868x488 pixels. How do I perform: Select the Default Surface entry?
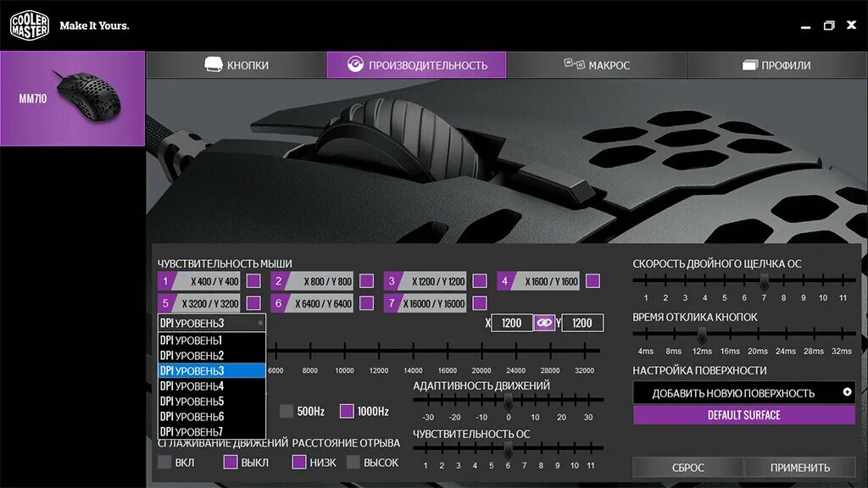pyautogui.click(x=744, y=415)
